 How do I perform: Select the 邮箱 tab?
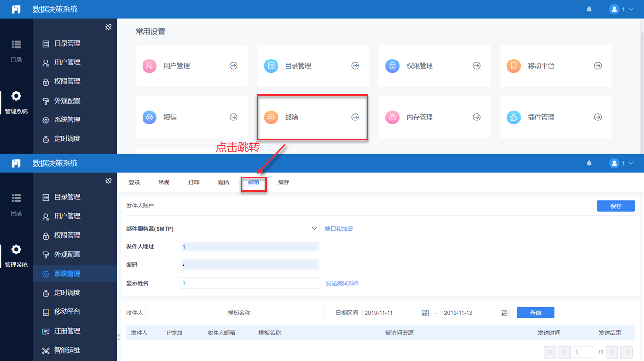(254, 182)
